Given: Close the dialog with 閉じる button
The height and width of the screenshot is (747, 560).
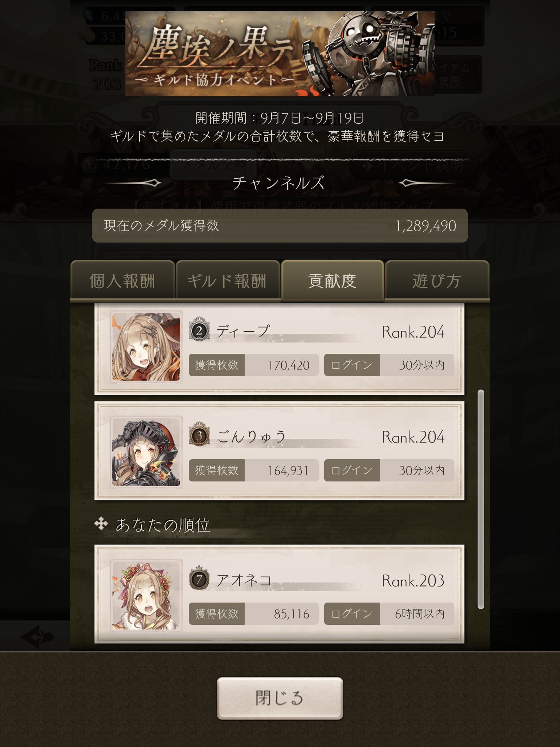Looking at the screenshot, I should click(x=280, y=698).
